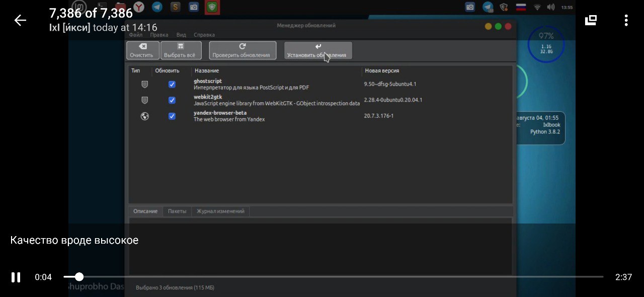Sort by the Название column header
644x297 pixels.
(x=207, y=70)
